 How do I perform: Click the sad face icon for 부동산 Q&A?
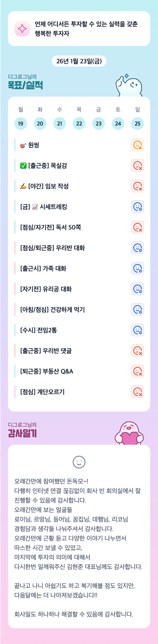coord(137,371)
